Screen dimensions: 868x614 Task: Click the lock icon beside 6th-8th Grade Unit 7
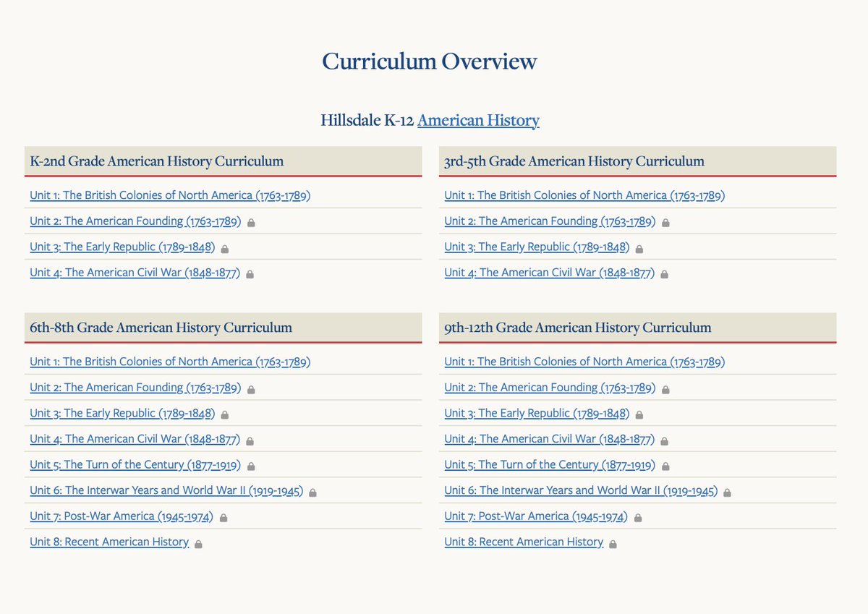coord(224,519)
